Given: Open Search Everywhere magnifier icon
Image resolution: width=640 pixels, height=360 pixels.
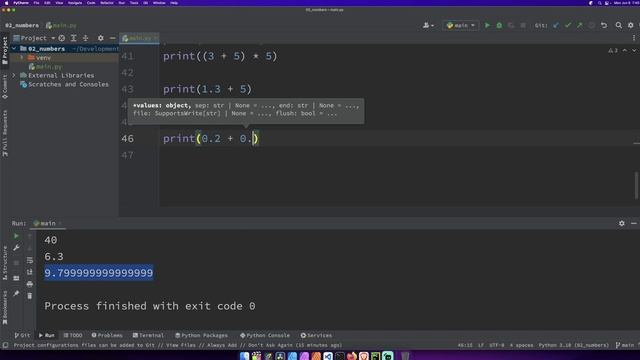Looking at the screenshot, I should (x=618, y=25).
